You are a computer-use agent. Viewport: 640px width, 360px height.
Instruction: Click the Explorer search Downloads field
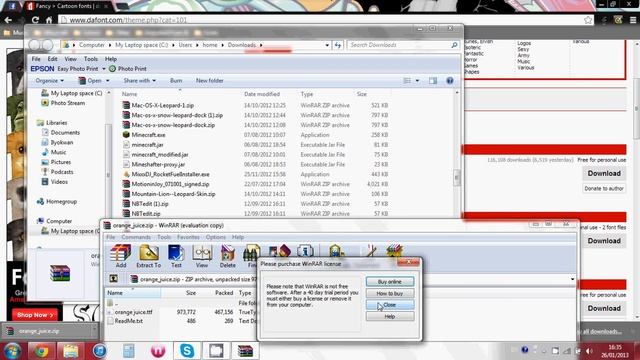(403, 45)
